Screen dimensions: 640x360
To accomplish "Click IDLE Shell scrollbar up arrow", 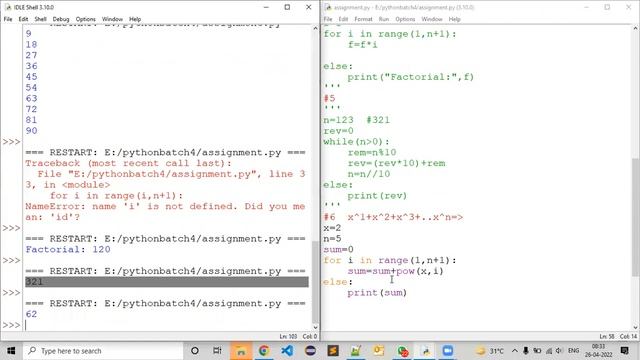I will 315,29.
